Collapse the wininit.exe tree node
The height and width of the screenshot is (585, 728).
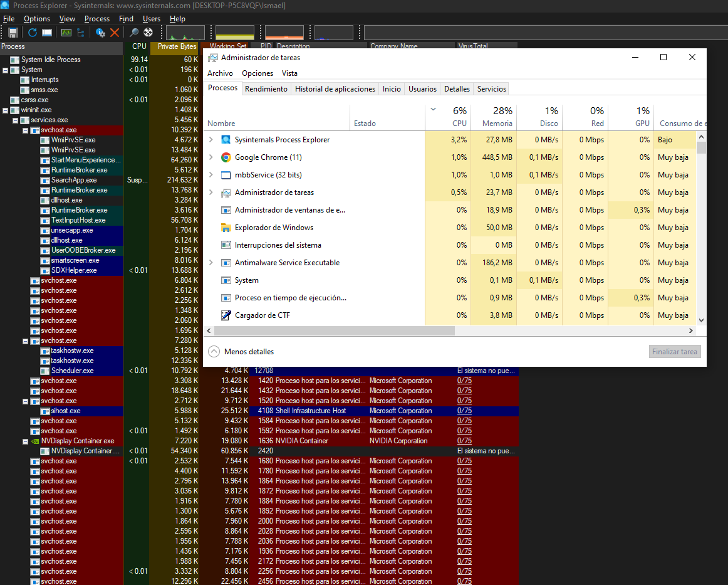[6, 110]
